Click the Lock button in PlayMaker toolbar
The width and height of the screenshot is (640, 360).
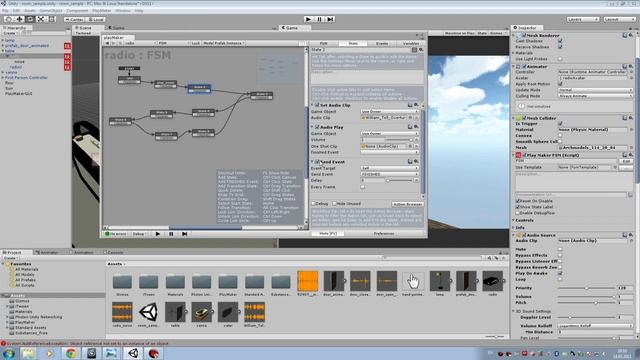[x=196, y=43]
